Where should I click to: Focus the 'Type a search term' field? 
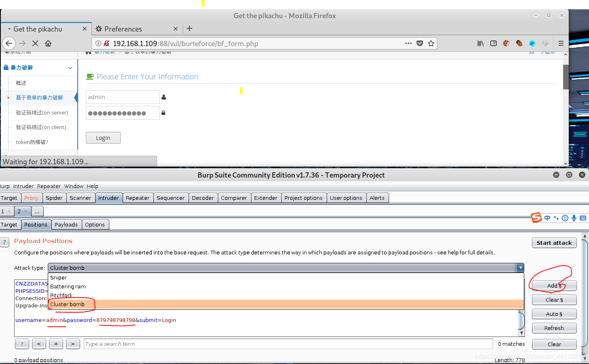pyautogui.click(x=288, y=344)
